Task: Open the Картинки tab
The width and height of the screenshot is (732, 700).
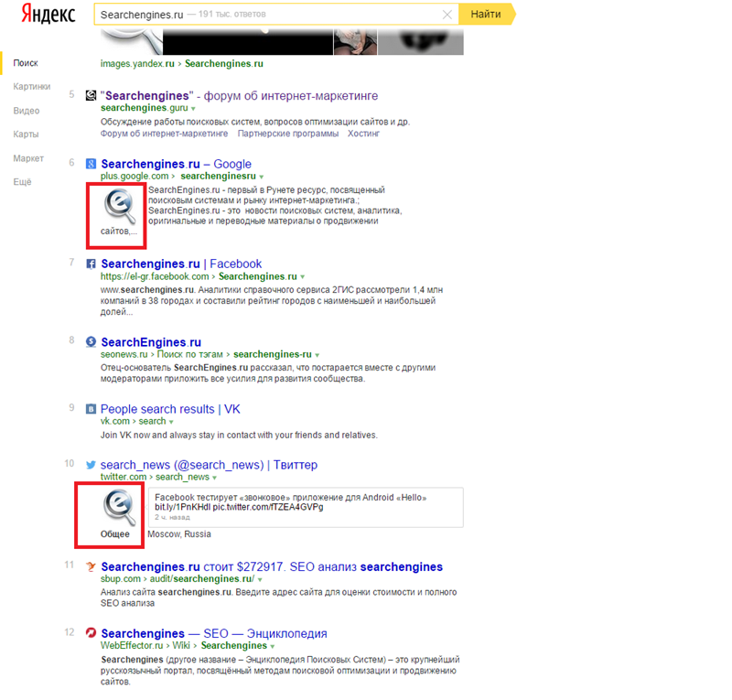Action: (32, 86)
